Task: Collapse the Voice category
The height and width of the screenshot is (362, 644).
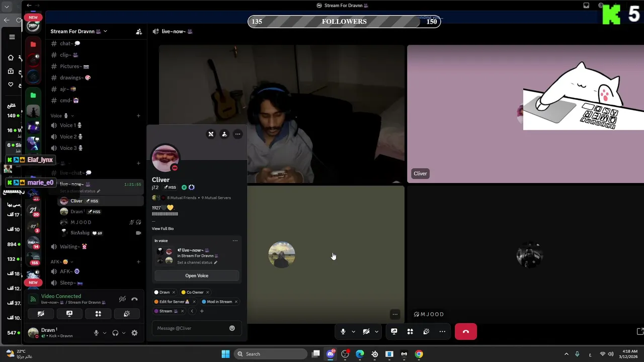Action: point(62,116)
